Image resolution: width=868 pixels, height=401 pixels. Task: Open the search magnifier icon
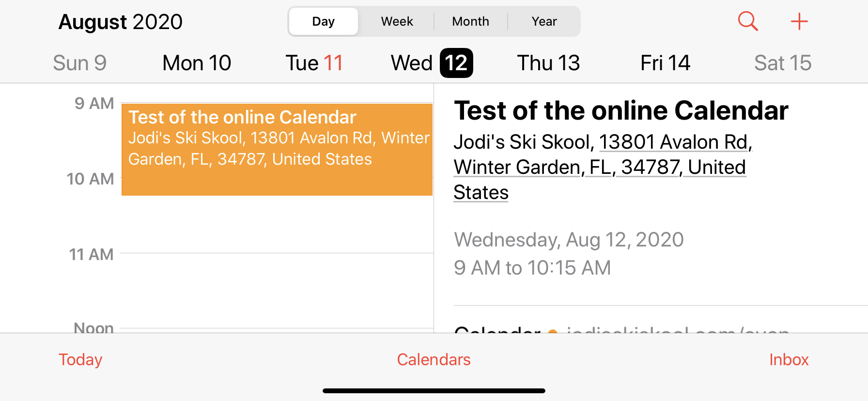click(x=748, y=21)
